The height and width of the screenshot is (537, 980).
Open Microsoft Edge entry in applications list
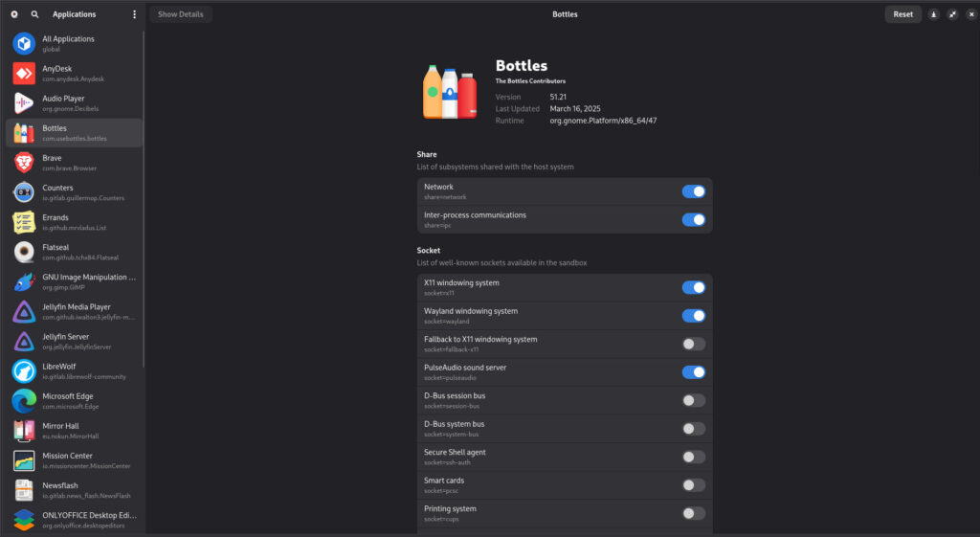[x=74, y=401]
